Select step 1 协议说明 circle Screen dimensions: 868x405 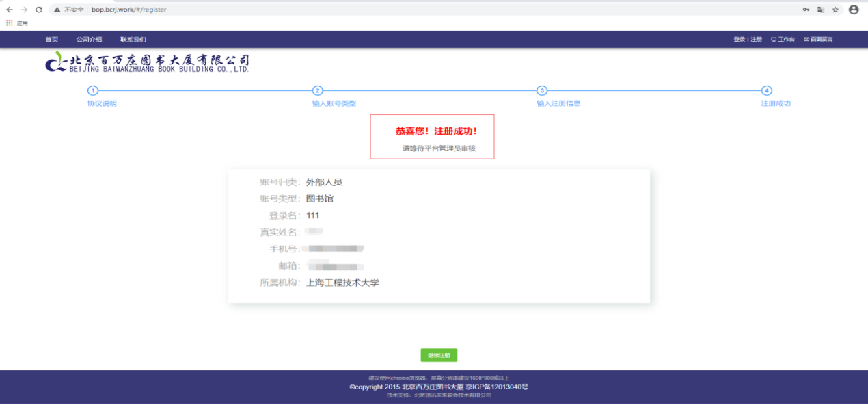click(93, 91)
